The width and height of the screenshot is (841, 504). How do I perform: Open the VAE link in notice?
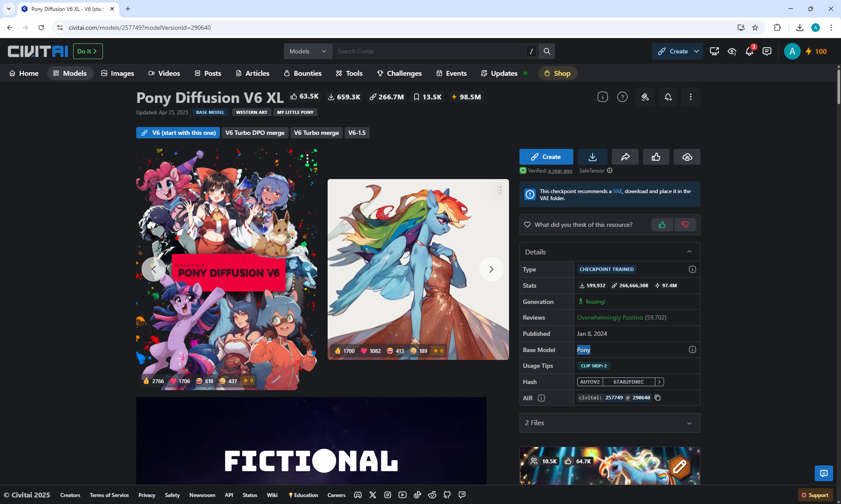pos(617,191)
